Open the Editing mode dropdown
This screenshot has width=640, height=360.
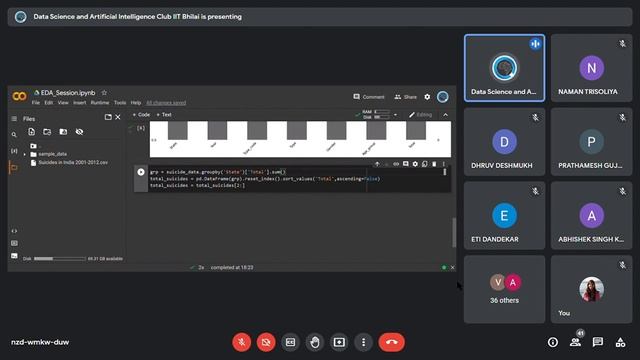pyautogui.click(x=420, y=115)
